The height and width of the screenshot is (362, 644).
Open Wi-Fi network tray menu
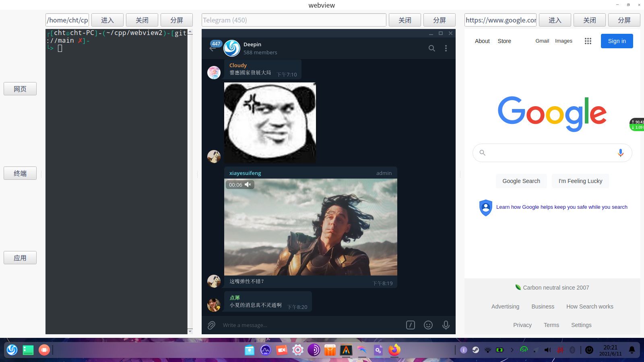click(488, 350)
